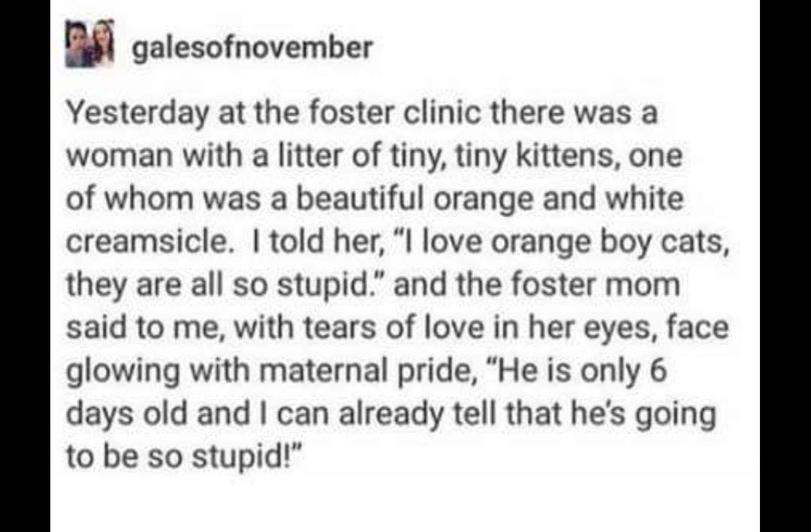Screen dimensions: 811x532
Task: Click the word "litter" in the post
Action: click(x=307, y=158)
